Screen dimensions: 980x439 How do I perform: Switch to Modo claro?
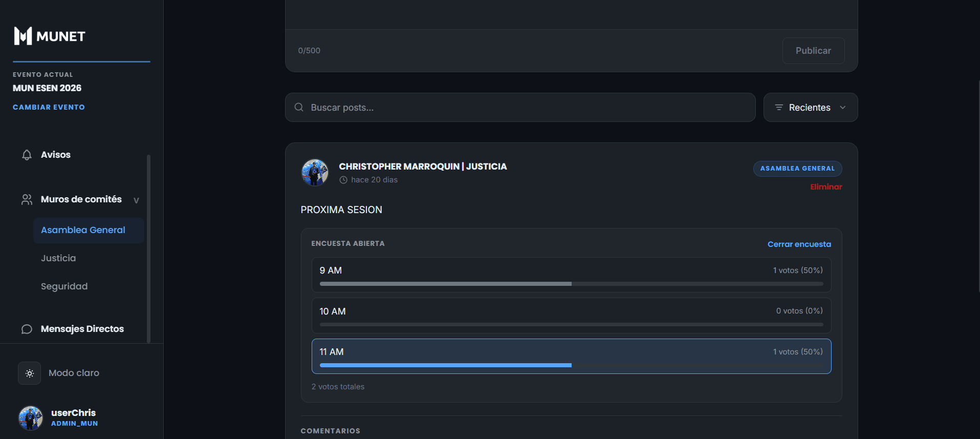point(74,373)
